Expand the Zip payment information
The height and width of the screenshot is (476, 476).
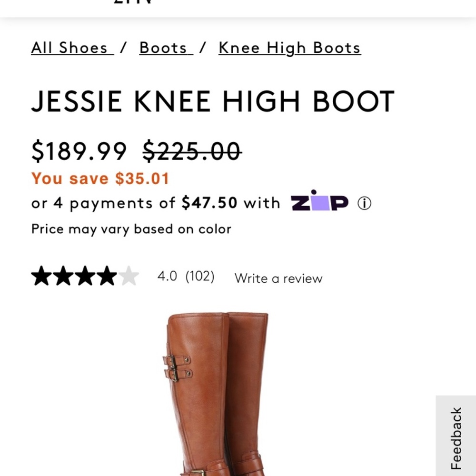(363, 203)
